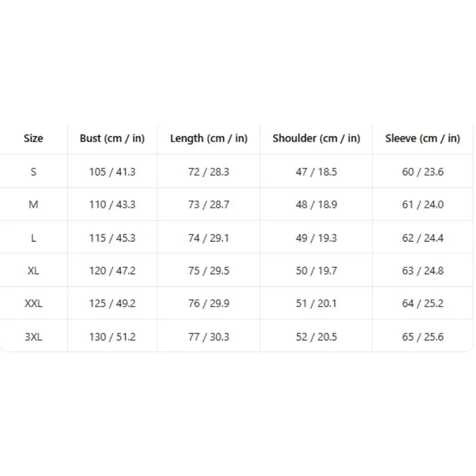
Task: Select the Shoulder (cm / in) header
Action: pyautogui.click(x=317, y=139)
